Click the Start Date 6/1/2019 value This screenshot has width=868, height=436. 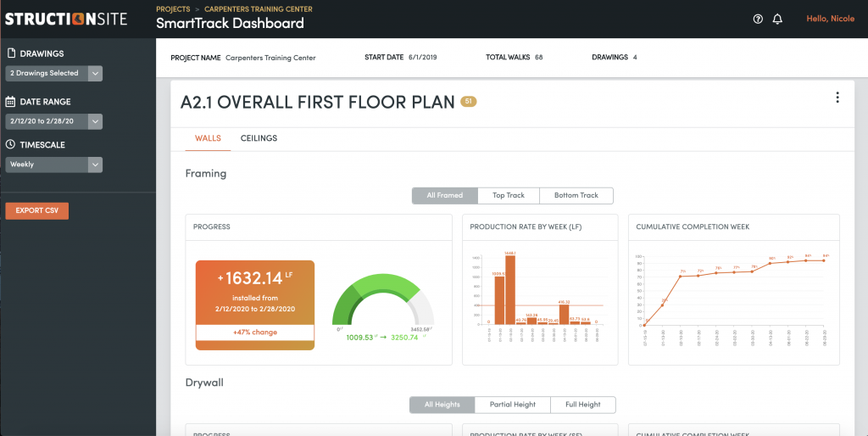422,57
